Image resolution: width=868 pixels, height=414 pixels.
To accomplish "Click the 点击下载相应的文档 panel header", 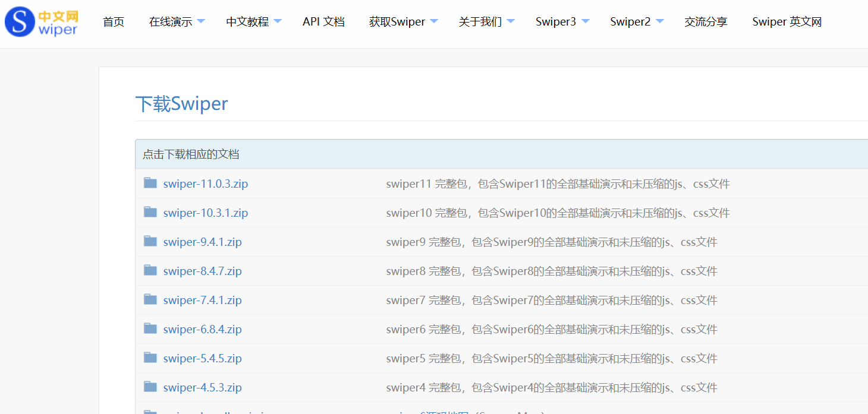I will [501, 154].
